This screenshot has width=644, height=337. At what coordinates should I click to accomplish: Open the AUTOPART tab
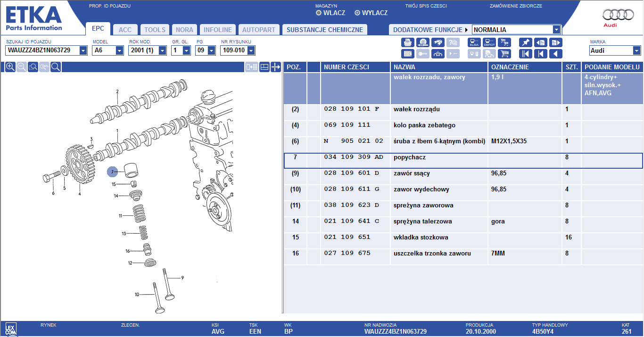click(259, 30)
